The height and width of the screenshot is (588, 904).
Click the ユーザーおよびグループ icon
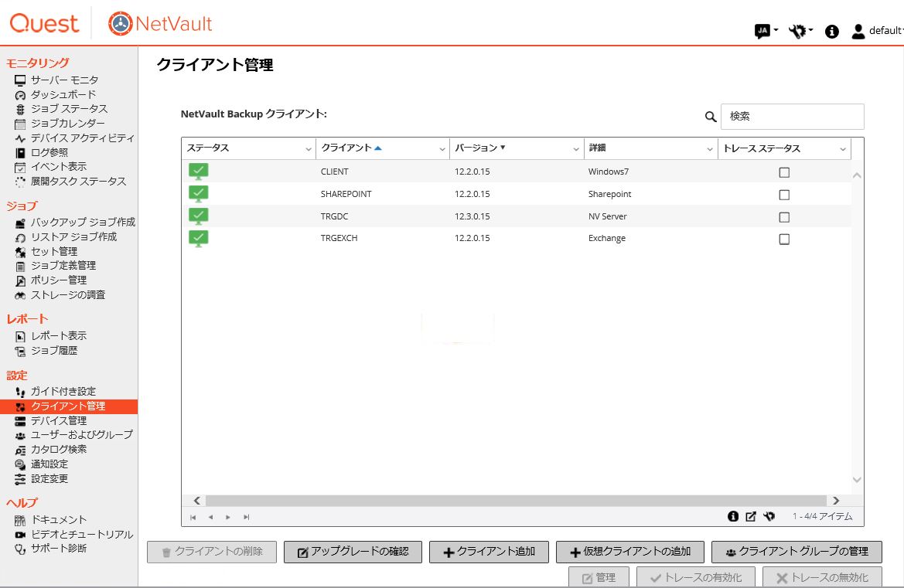pyautogui.click(x=20, y=436)
